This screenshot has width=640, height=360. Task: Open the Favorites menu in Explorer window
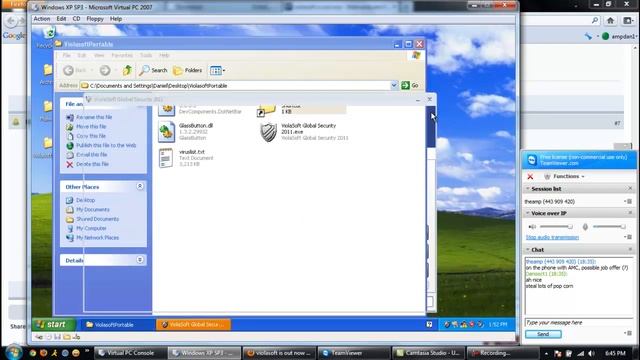click(x=122, y=55)
